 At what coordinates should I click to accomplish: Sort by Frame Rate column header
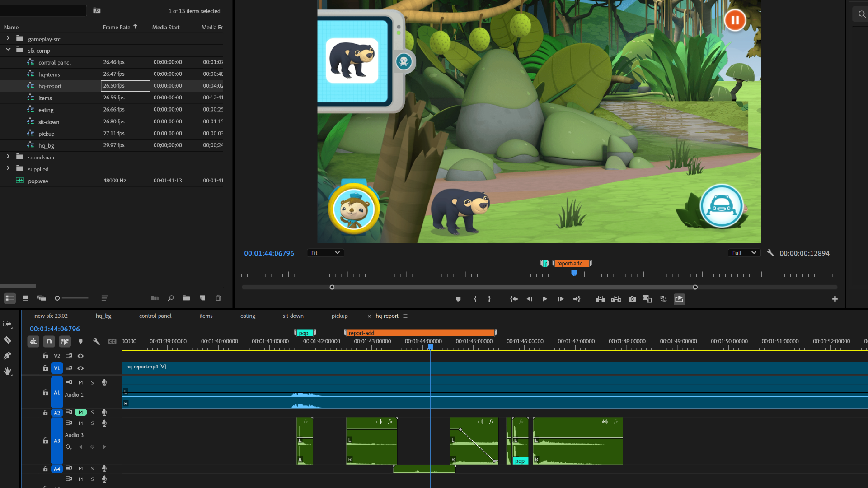117,27
